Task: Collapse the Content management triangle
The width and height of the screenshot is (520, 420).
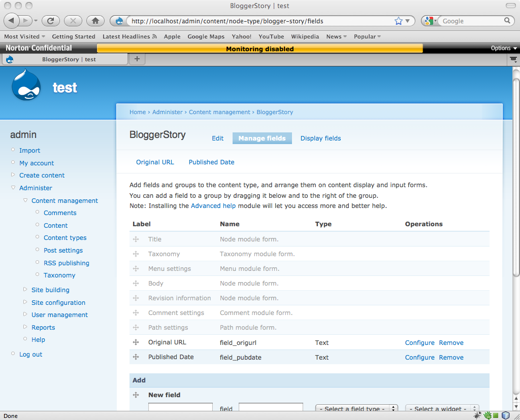Action: tap(25, 200)
